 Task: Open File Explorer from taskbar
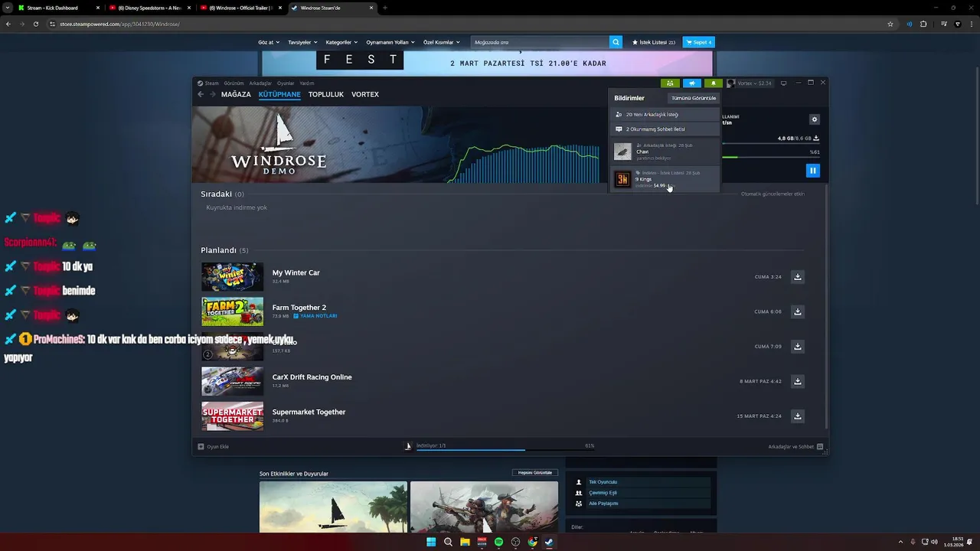pyautogui.click(x=465, y=542)
